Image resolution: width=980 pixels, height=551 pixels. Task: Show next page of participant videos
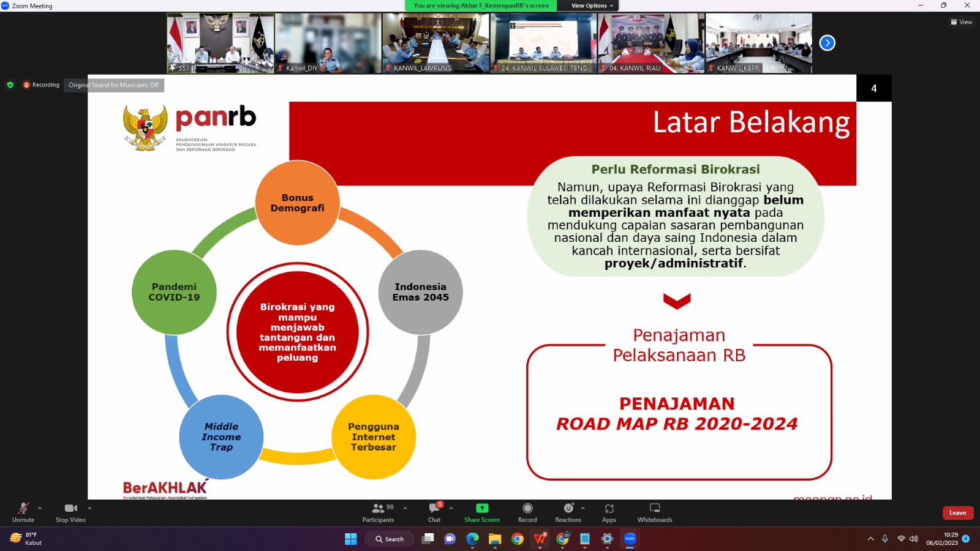[x=827, y=43]
